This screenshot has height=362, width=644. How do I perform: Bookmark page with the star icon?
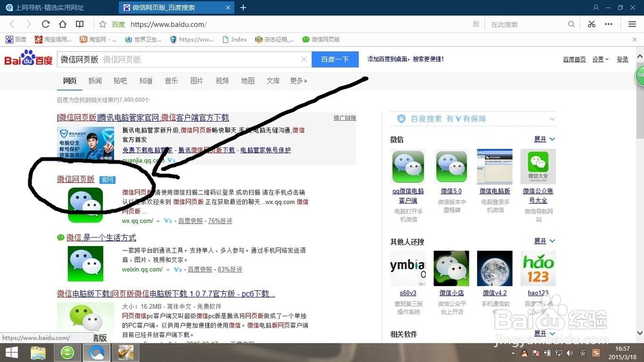point(102,24)
